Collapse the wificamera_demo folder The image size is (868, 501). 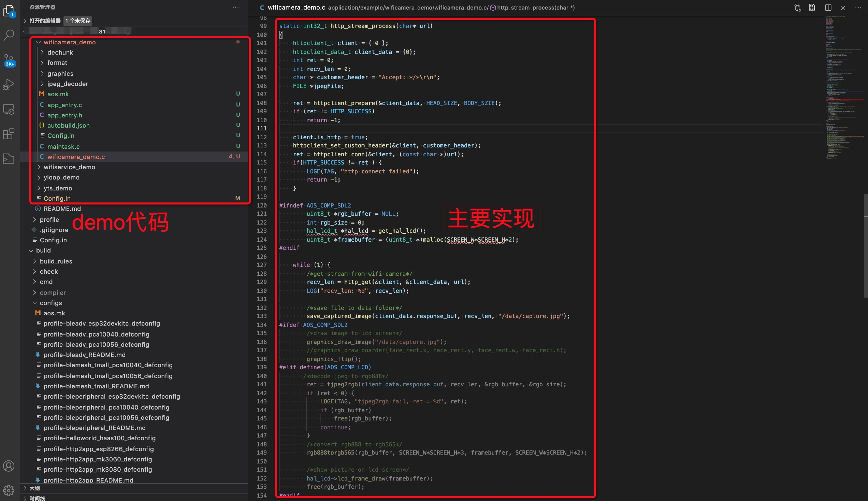click(x=39, y=42)
